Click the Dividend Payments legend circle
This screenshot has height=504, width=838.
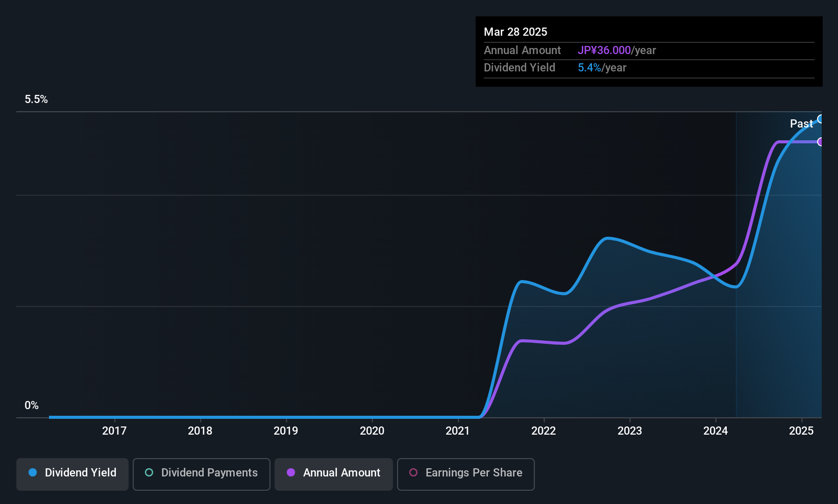coord(149,473)
